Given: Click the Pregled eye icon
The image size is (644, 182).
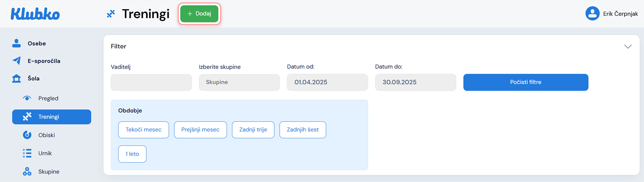Looking at the screenshot, I should [27, 98].
